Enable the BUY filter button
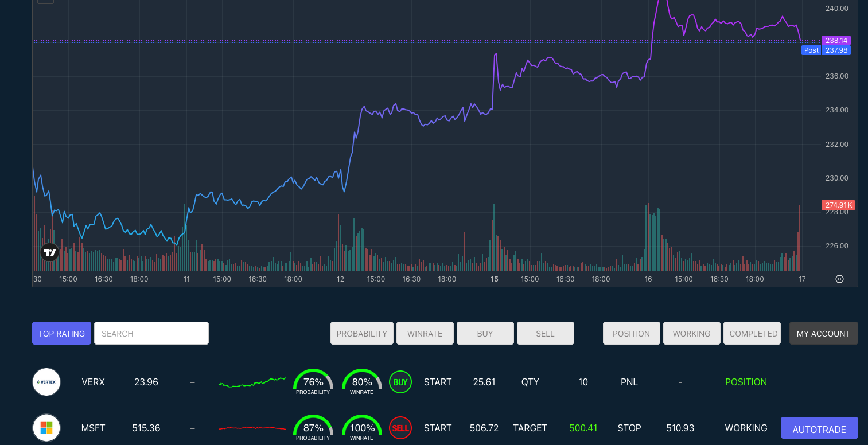This screenshot has width=868, height=445. [x=485, y=333]
